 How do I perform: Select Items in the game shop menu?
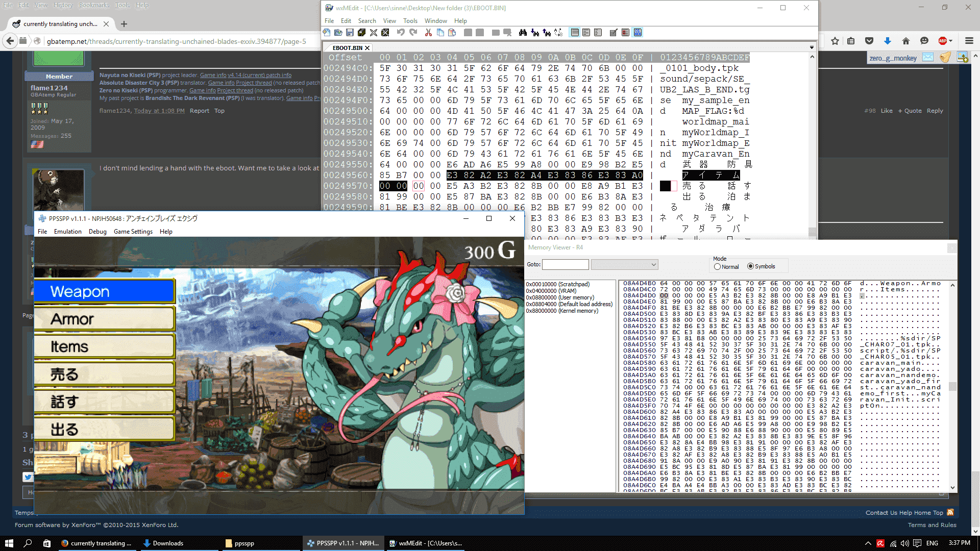tap(105, 346)
